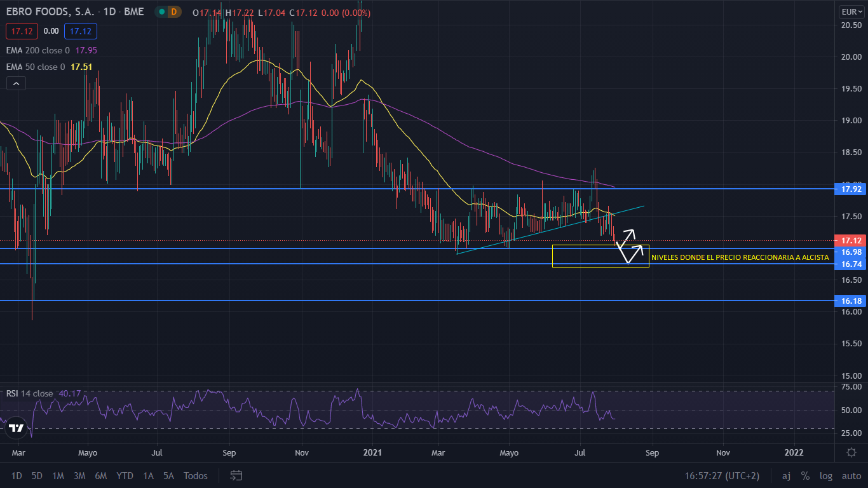Select the RSI 14 close indicator legend
This screenshot has width=868, height=488.
click(x=30, y=393)
